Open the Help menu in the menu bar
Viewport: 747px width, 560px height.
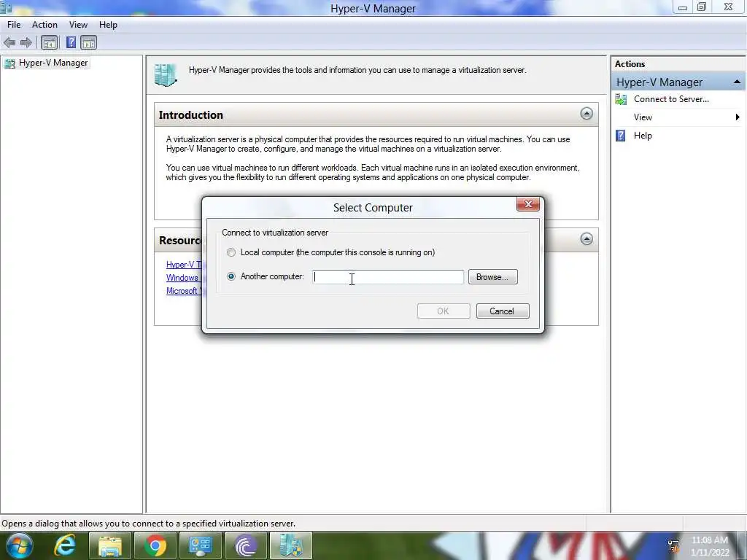[x=108, y=25]
